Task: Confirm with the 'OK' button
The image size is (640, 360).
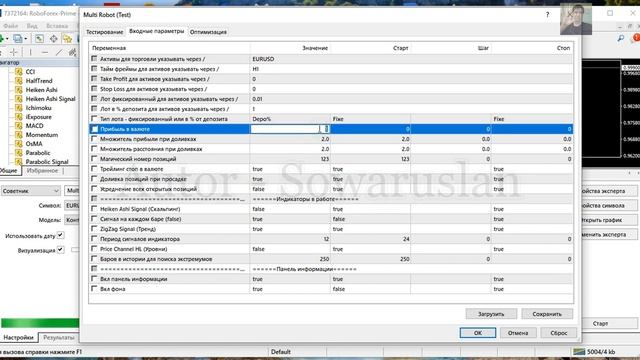Action: coord(478,333)
